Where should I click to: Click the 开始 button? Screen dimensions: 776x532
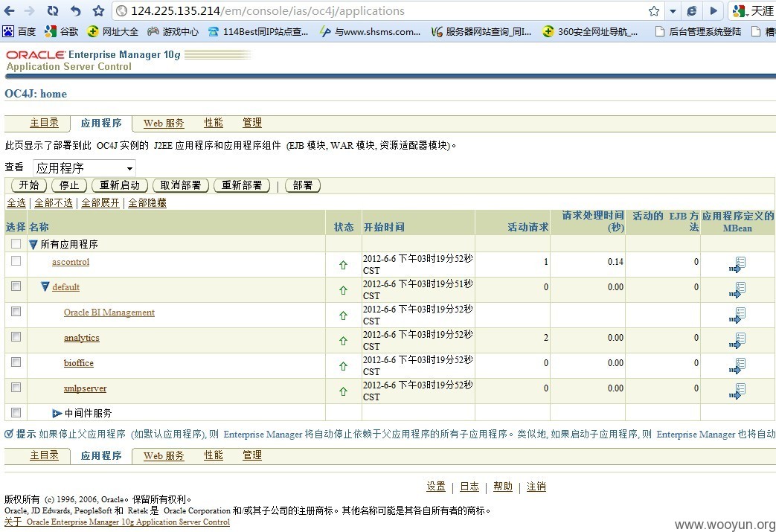coord(29,185)
